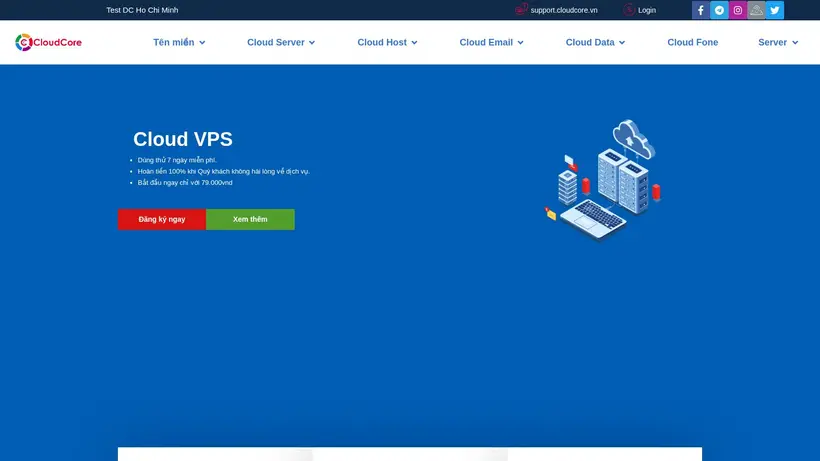Viewport: 820px width, 461px height.
Task: Click 'Dùng thử 7 ngày miễn phí' text
Action: click(177, 160)
